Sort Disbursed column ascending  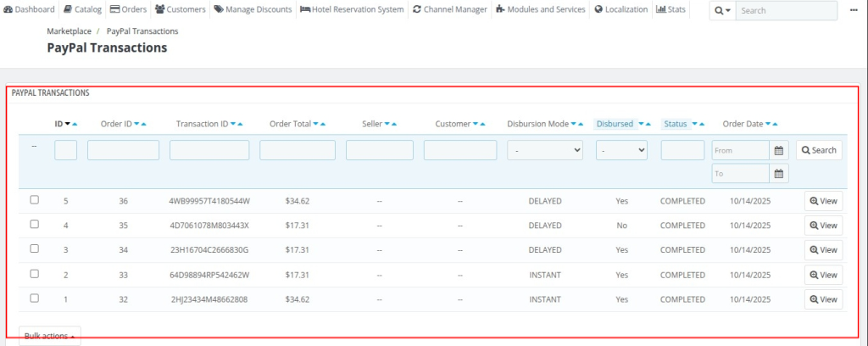coord(648,124)
